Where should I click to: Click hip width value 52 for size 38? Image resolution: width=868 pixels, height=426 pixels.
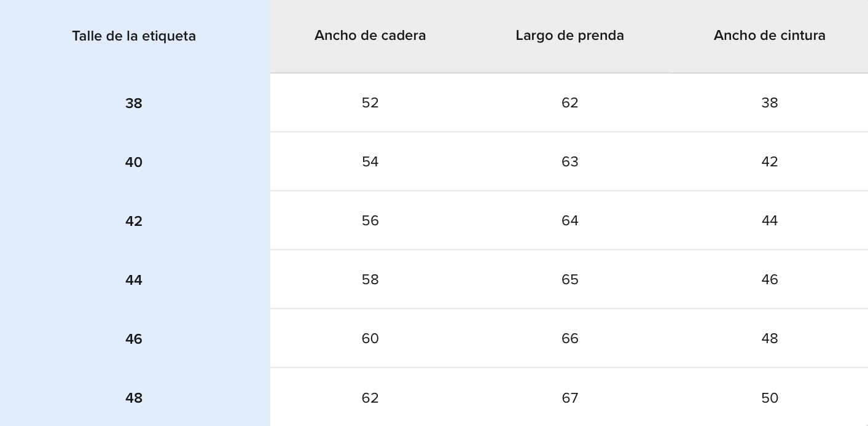pos(370,103)
